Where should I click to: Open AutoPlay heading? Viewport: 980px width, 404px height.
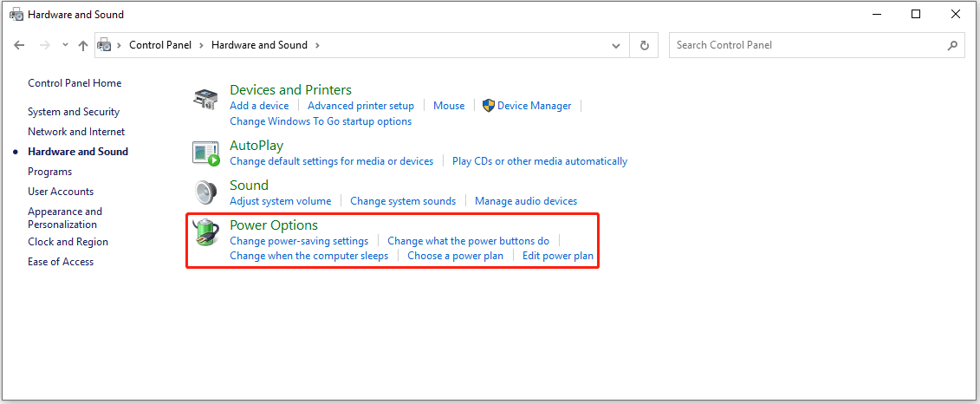[256, 145]
